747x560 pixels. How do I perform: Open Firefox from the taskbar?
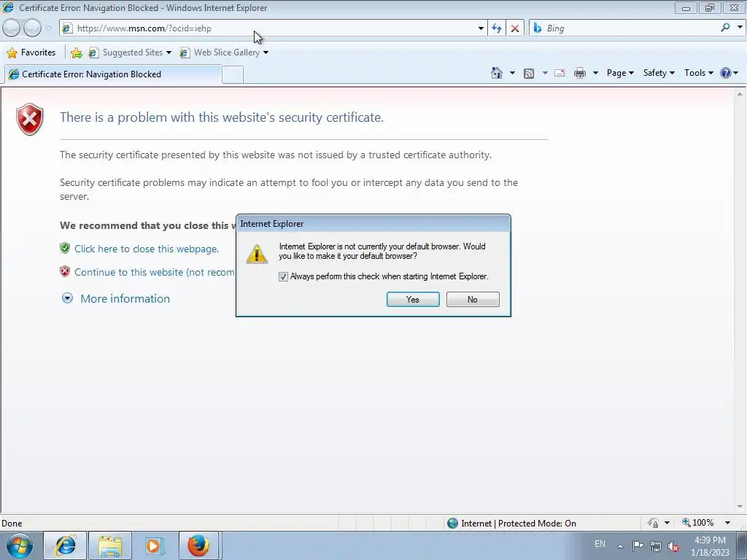point(198,545)
